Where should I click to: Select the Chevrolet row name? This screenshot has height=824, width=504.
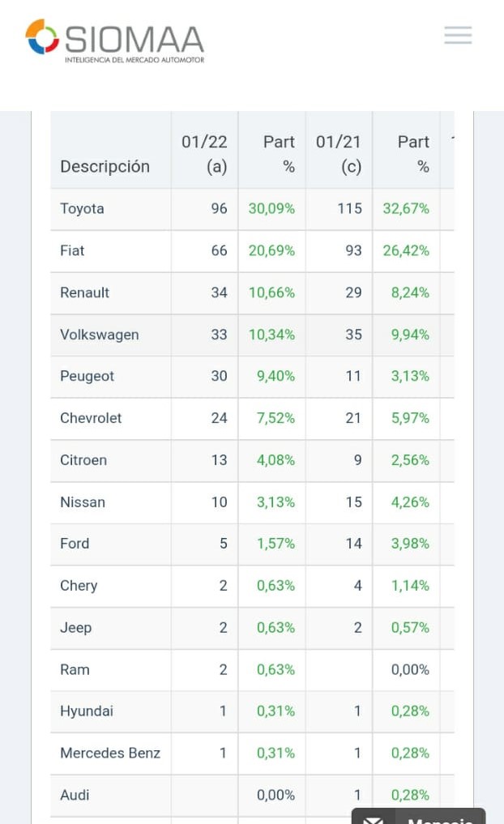pos(91,418)
